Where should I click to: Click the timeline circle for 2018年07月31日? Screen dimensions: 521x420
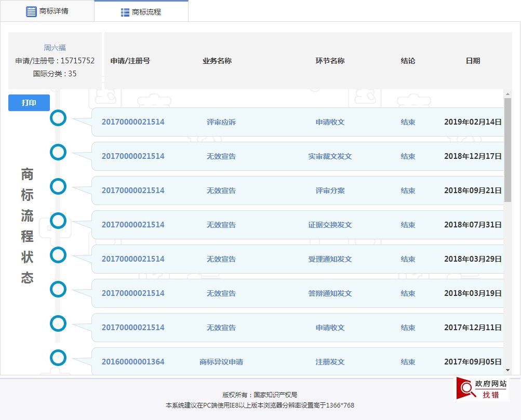(x=58, y=221)
